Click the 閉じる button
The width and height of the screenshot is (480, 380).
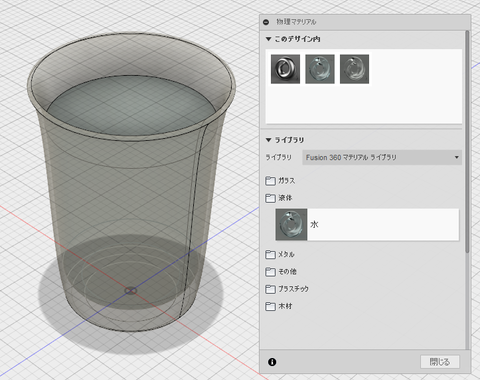pos(440,362)
